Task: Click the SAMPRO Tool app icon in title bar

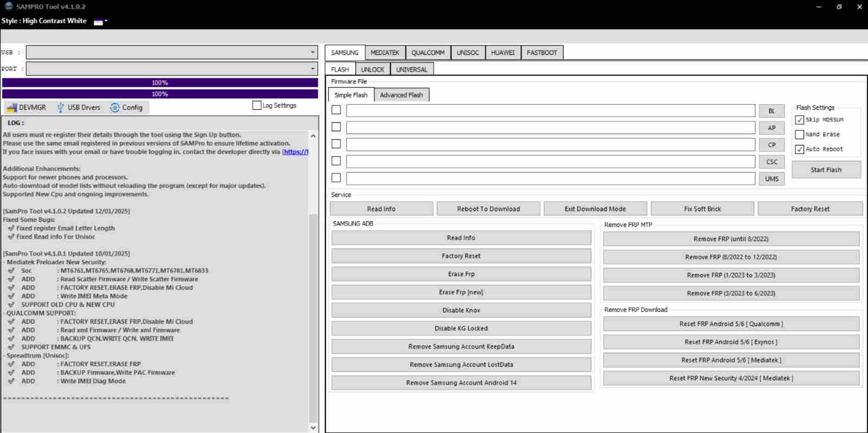Action: (9, 7)
